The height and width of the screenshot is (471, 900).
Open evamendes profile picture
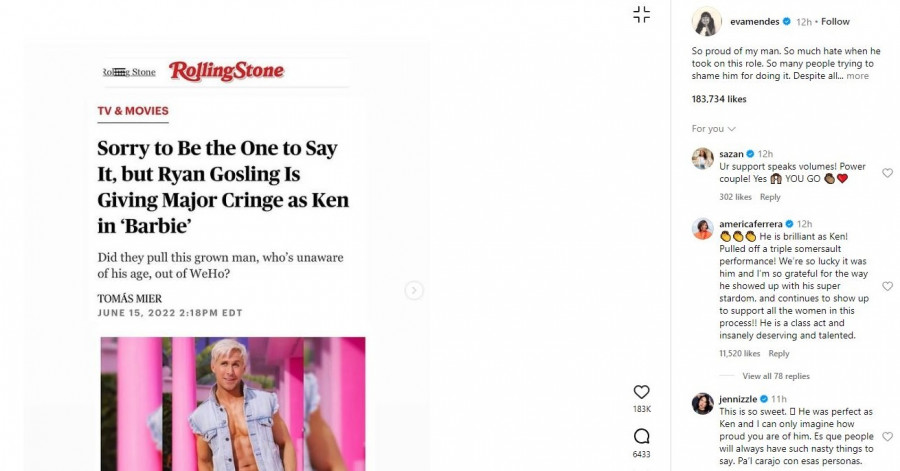pos(707,21)
